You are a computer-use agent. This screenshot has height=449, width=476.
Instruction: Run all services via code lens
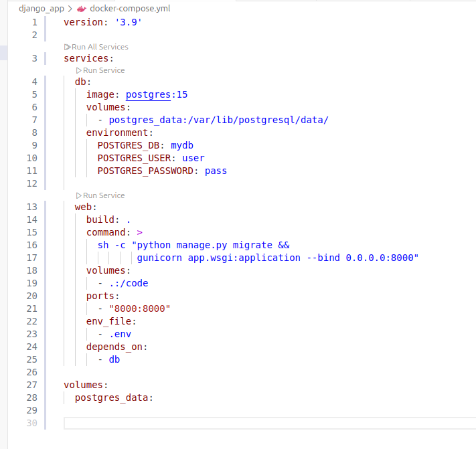[x=96, y=47]
